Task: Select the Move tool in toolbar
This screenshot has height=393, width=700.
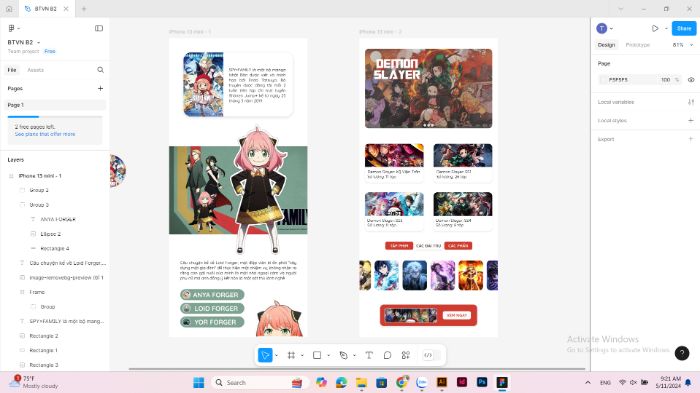Action: coord(265,355)
